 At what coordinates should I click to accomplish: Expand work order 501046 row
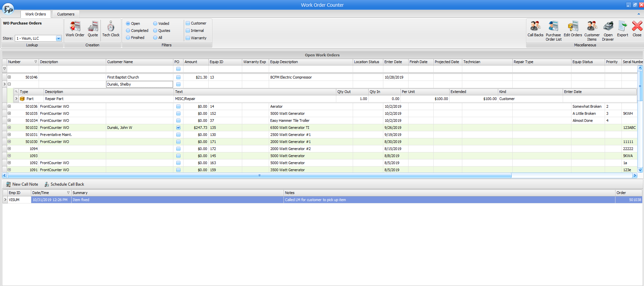tap(9, 77)
